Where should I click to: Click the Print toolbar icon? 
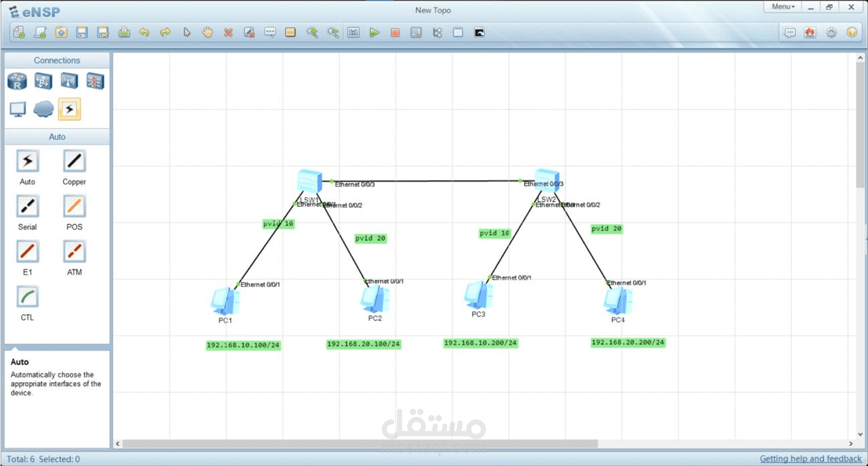point(124,33)
